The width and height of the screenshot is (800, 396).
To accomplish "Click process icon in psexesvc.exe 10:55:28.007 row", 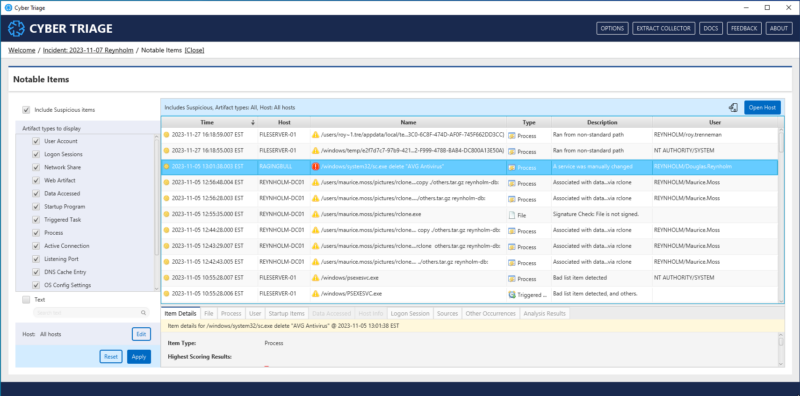I will coord(511,279).
